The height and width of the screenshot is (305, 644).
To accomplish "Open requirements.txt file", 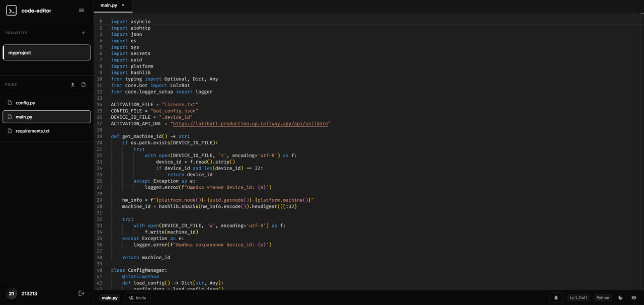I will click(x=32, y=131).
